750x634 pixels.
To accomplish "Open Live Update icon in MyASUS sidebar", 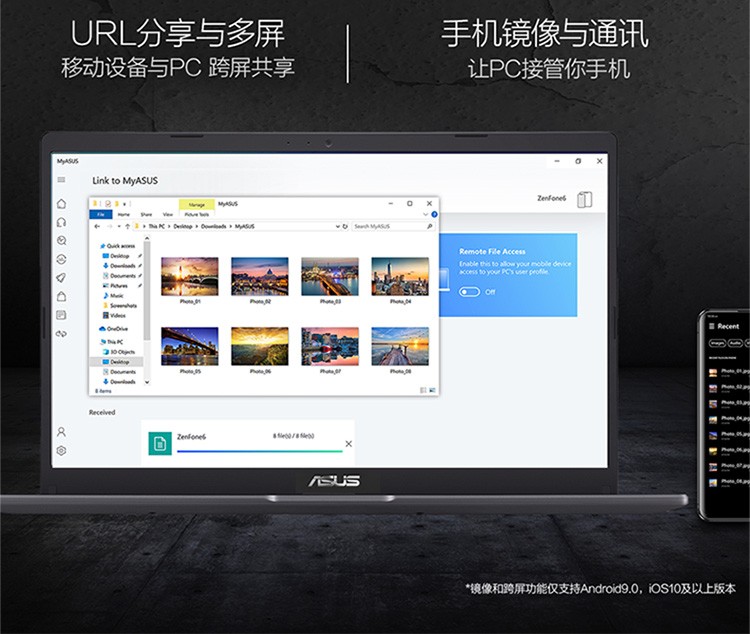I will 61,259.
